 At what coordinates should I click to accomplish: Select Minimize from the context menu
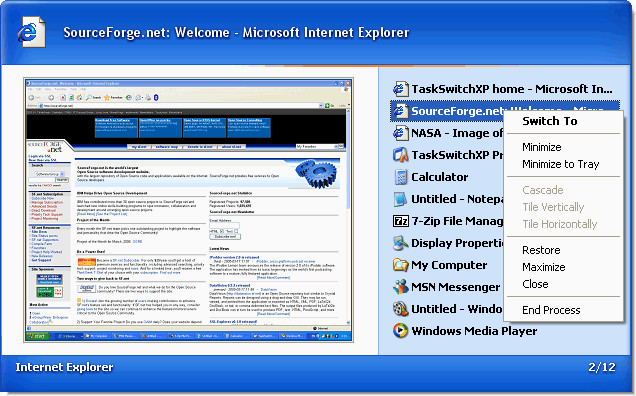(x=542, y=147)
